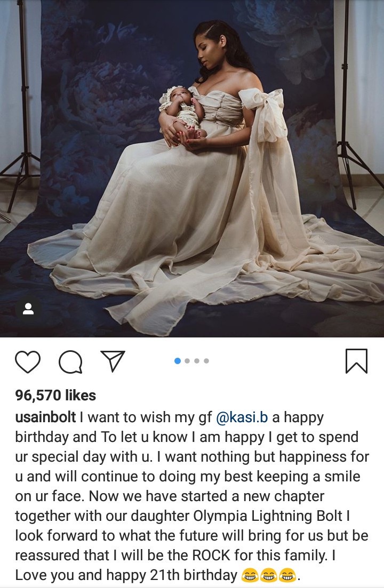Open the usainbolt profile from the caption
The width and height of the screenshot is (384, 588).
[45, 417]
